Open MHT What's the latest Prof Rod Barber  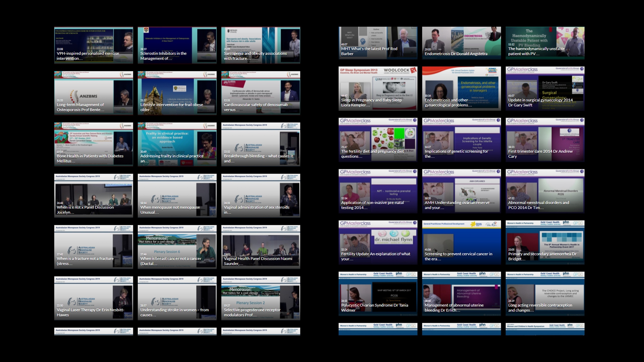(378, 43)
